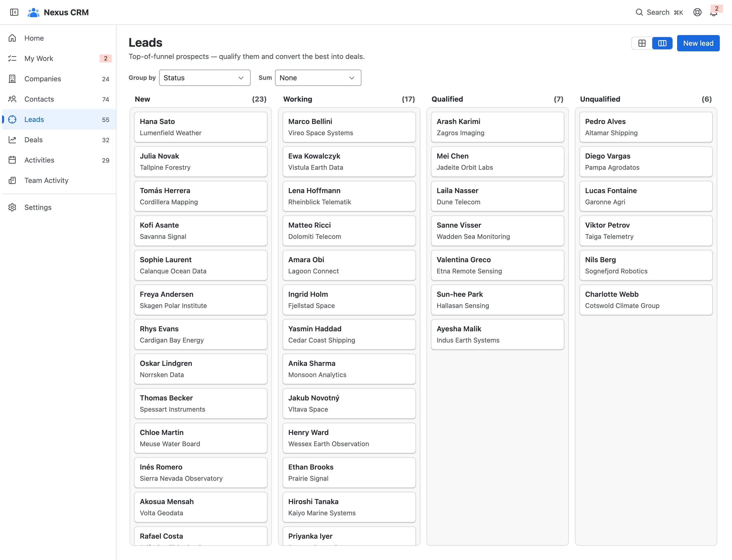Image resolution: width=732 pixels, height=560 pixels.
Task: Switch to table grid view
Action: [x=642, y=43]
